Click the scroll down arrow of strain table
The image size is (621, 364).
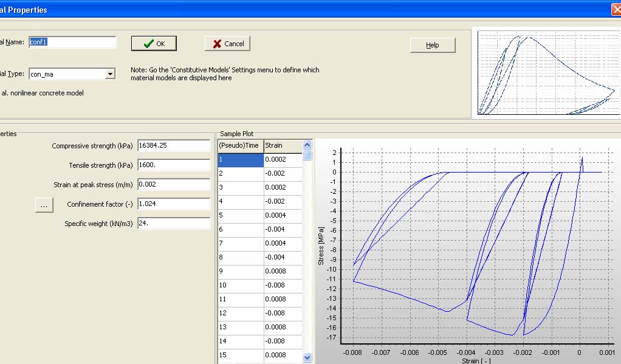tap(307, 358)
